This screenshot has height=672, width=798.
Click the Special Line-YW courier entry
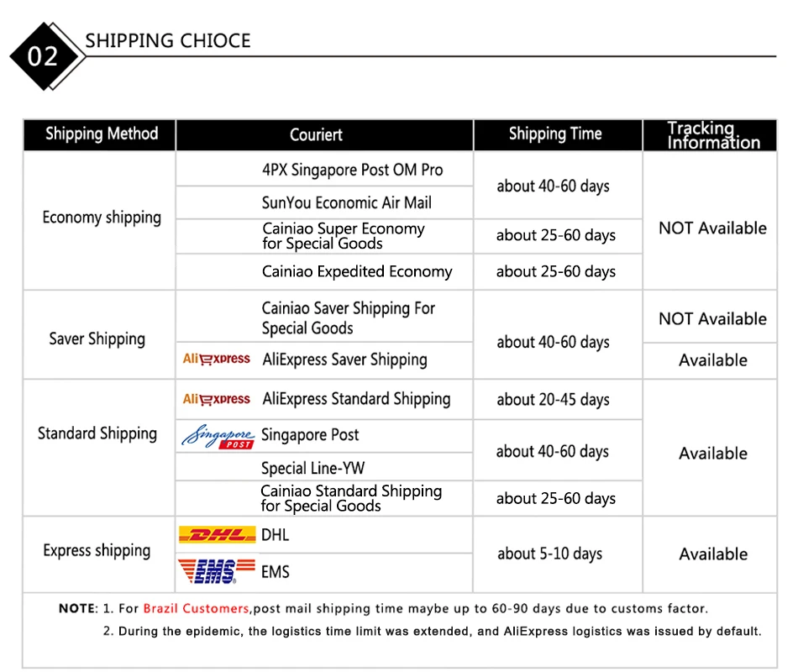[312, 468]
